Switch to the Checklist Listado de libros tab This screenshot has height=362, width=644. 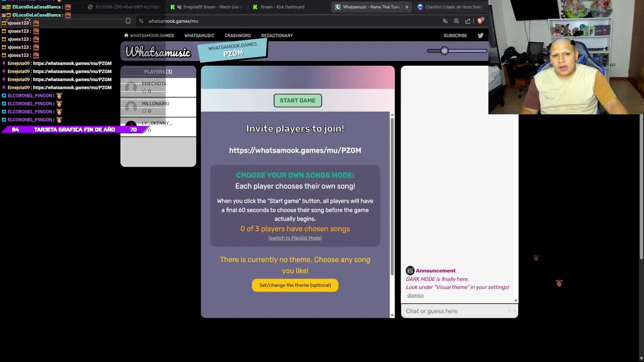click(449, 7)
